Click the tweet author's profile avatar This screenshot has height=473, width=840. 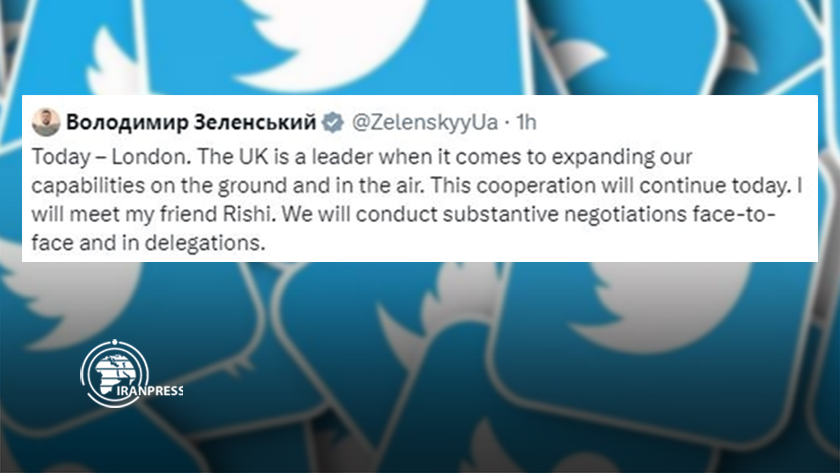click(46, 122)
